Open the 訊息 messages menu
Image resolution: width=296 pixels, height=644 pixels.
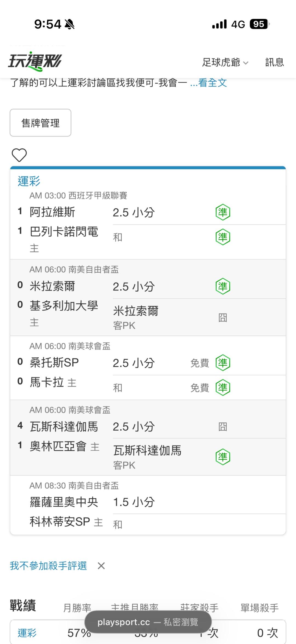(x=274, y=62)
